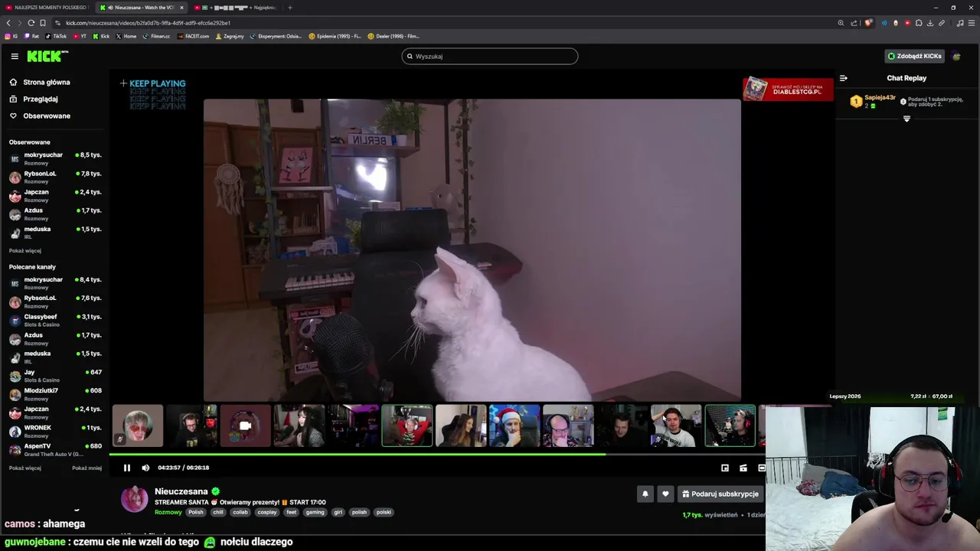Seek on the video progress bar

click(x=436, y=455)
